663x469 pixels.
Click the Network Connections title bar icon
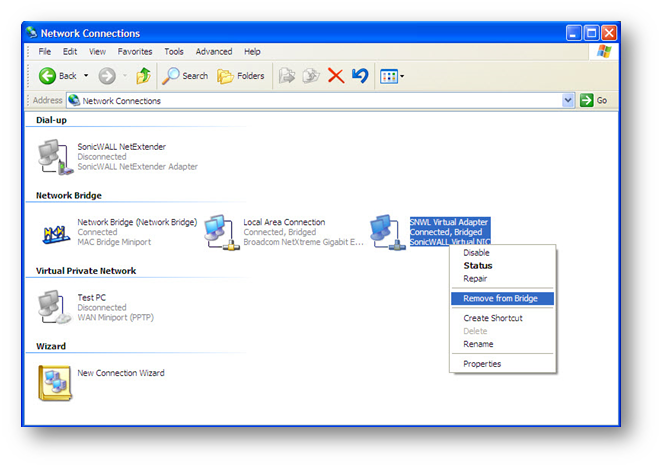32,33
